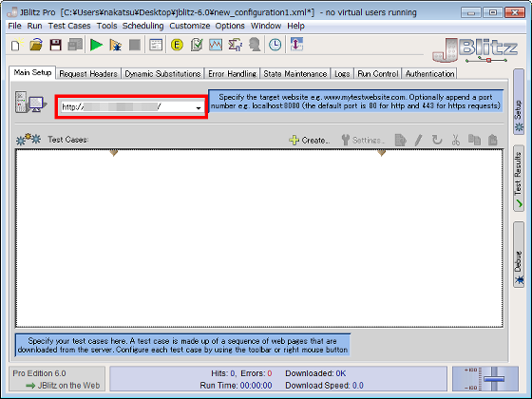The height and width of the screenshot is (399, 532).
Task: Click the left column divider marker
Action: pos(114,153)
